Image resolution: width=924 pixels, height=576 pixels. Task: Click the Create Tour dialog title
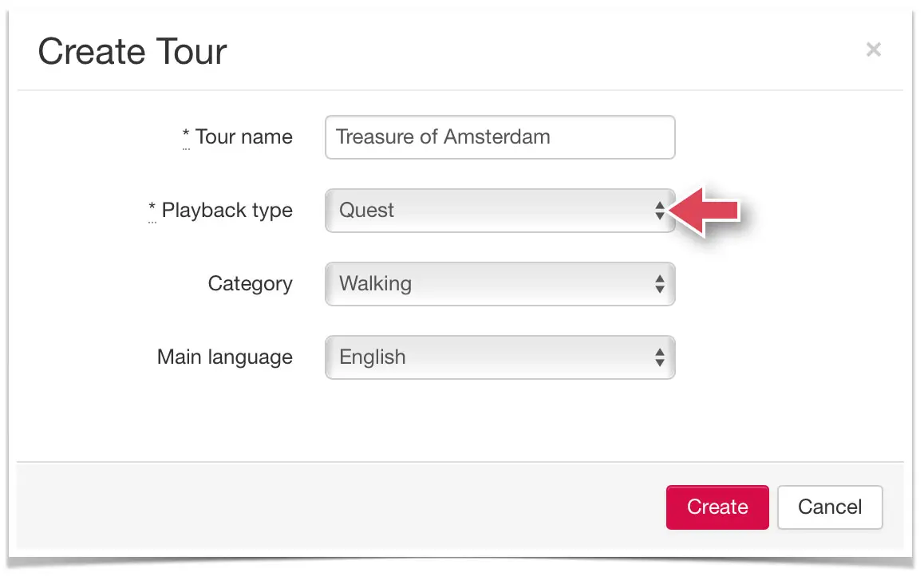(132, 51)
